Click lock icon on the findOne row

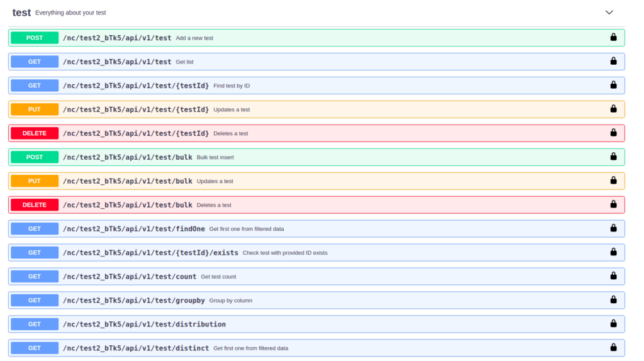click(613, 228)
